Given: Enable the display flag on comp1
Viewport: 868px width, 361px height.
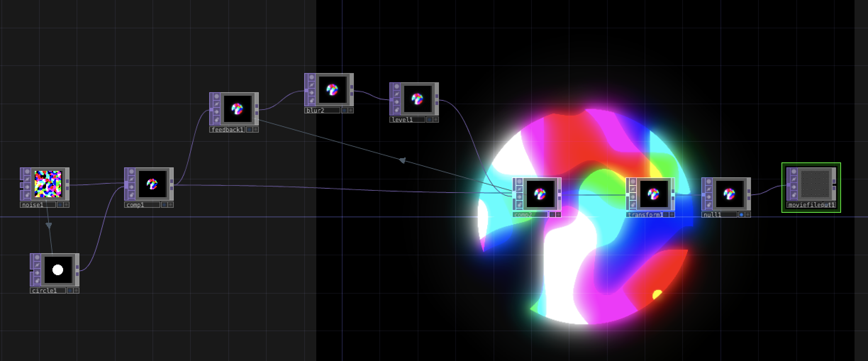Looking at the screenshot, I should coord(165,205).
